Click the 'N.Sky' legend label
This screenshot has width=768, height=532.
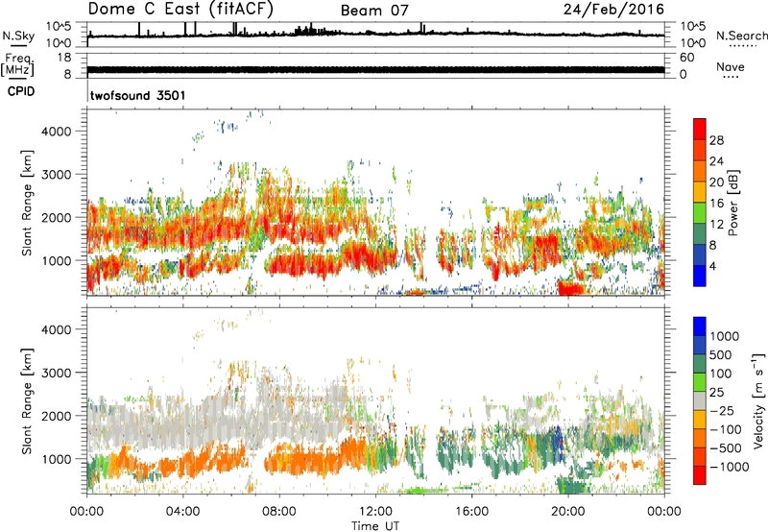pyautogui.click(x=18, y=36)
